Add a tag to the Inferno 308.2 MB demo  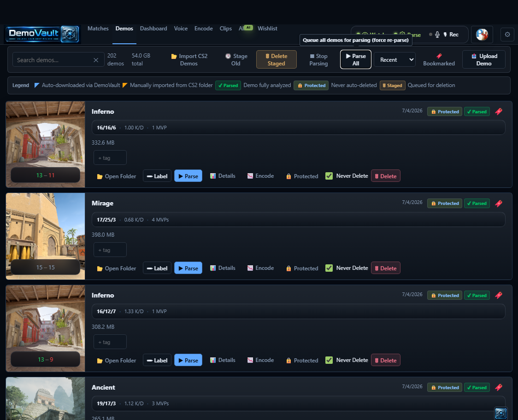[110, 342]
